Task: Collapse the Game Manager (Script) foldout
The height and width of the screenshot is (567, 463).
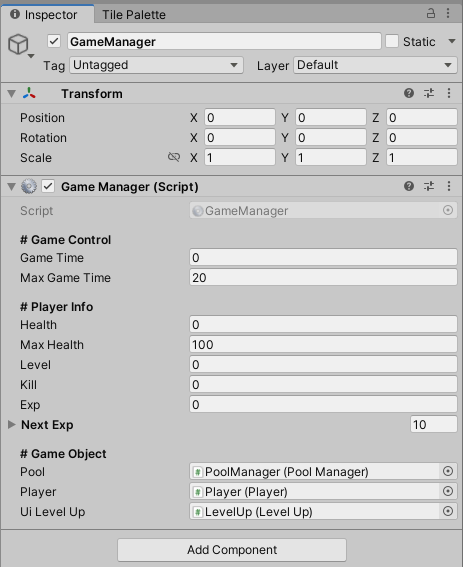Action: coord(12,187)
